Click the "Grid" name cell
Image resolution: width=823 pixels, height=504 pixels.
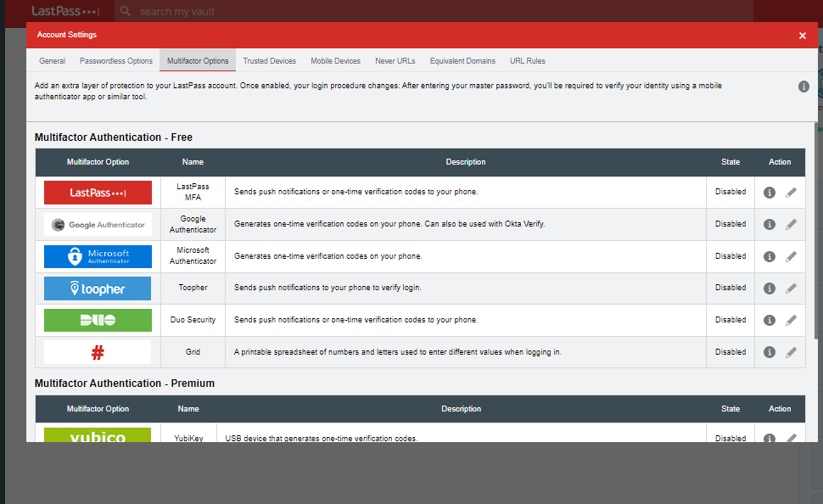point(193,352)
